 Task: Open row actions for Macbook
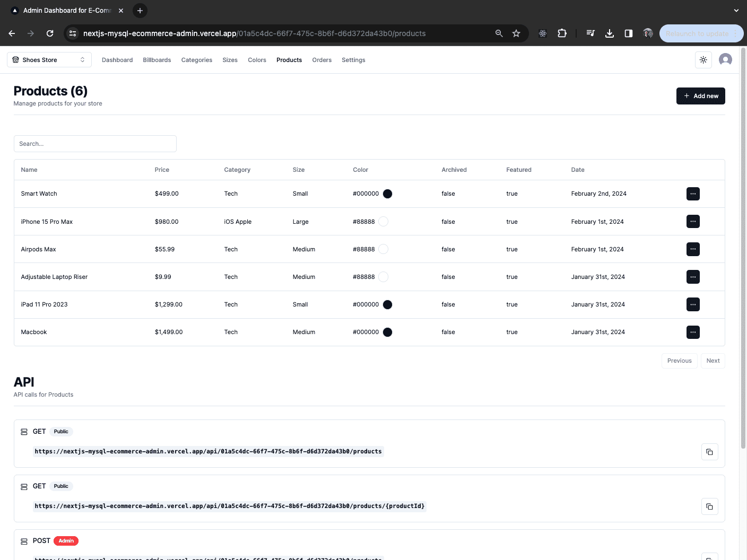pyautogui.click(x=693, y=332)
